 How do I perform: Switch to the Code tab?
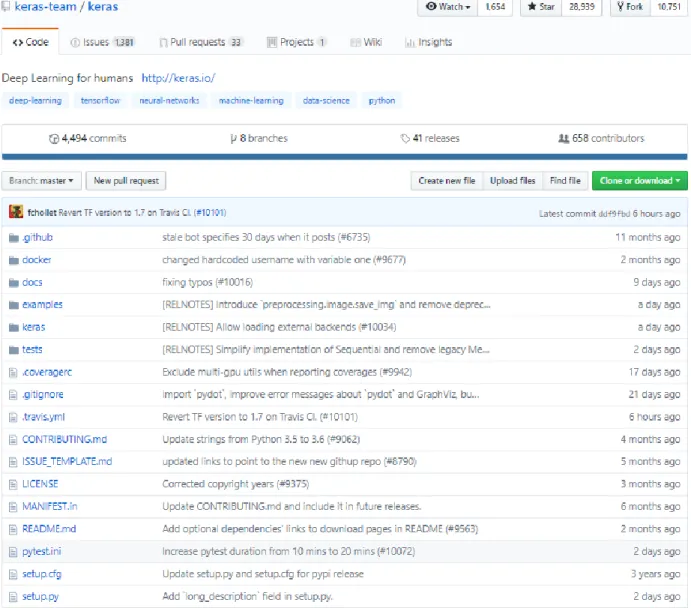pyautogui.click(x=30, y=42)
